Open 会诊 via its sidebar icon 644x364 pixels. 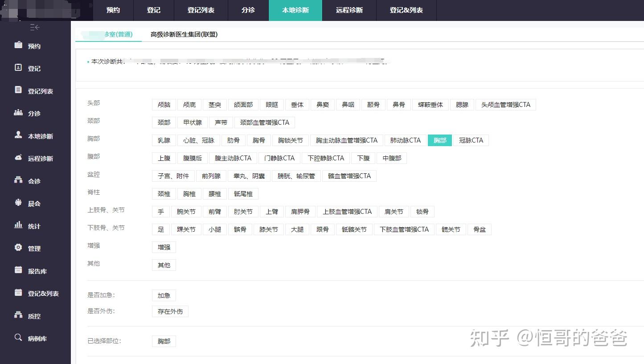(18, 180)
